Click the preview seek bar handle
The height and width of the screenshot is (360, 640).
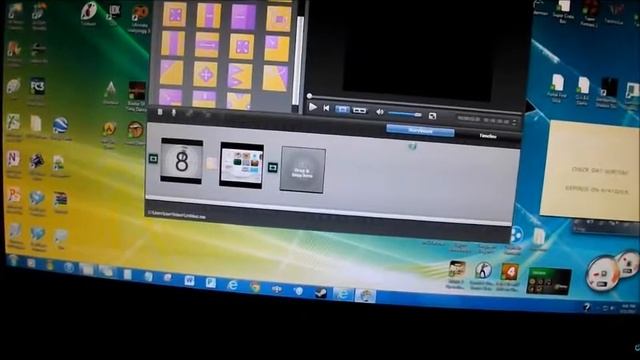click(x=309, y=96)
